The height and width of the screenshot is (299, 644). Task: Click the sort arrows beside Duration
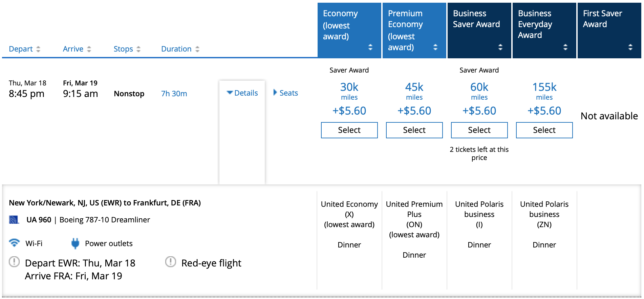(x=197, y=49)
